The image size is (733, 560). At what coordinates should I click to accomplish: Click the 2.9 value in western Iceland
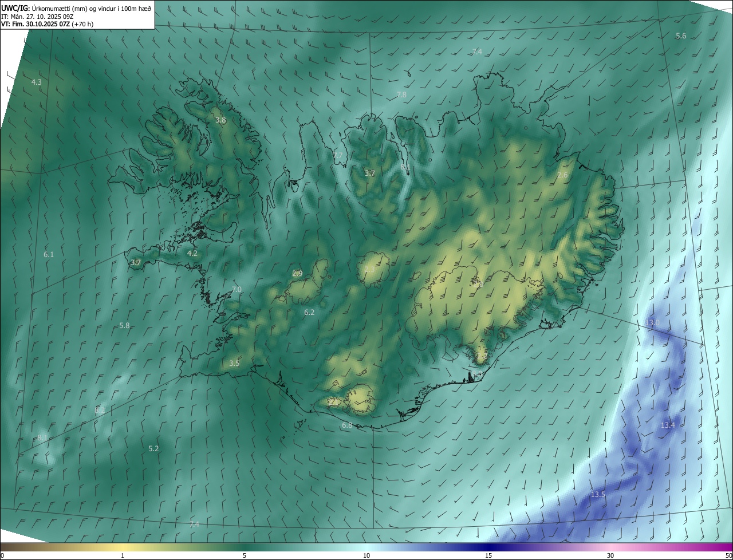297,274
